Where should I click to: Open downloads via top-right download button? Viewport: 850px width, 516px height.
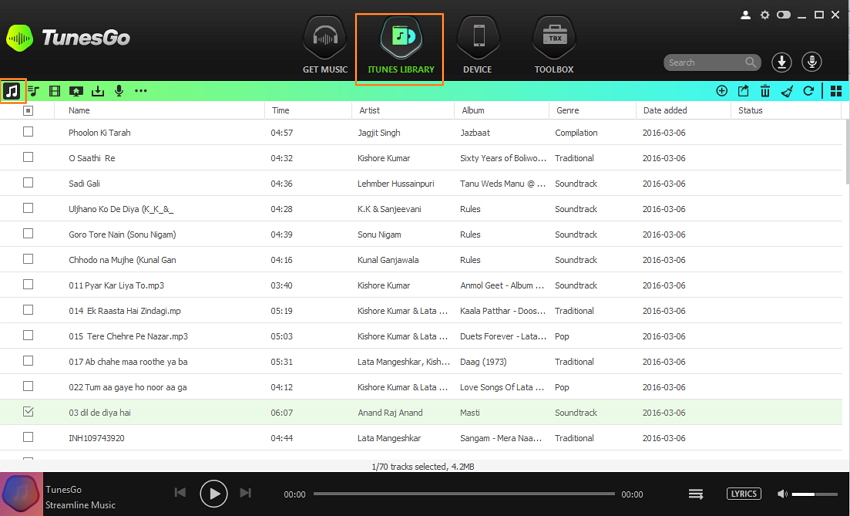pyautogui.click(x=782, y=62)
